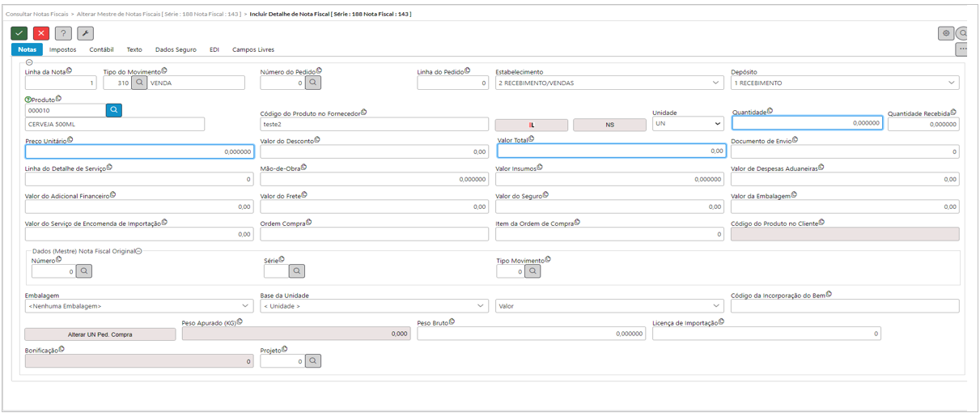Click Alterar UN Ped. Compra button
Screen dimensions: 980x413
coord(100,334)
